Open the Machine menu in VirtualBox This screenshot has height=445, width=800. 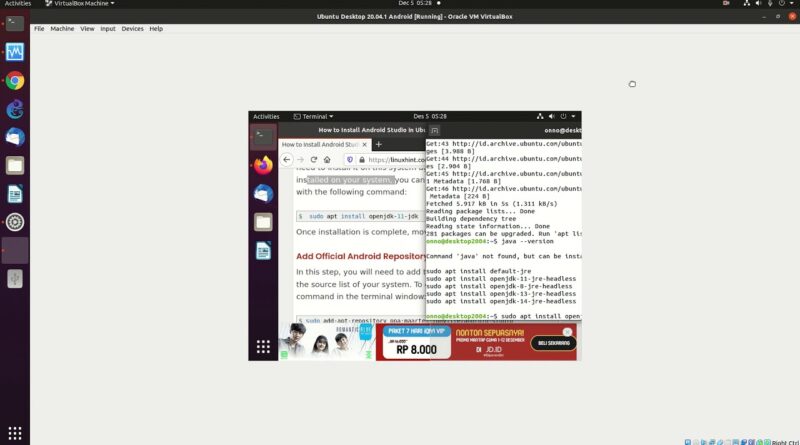62,29
